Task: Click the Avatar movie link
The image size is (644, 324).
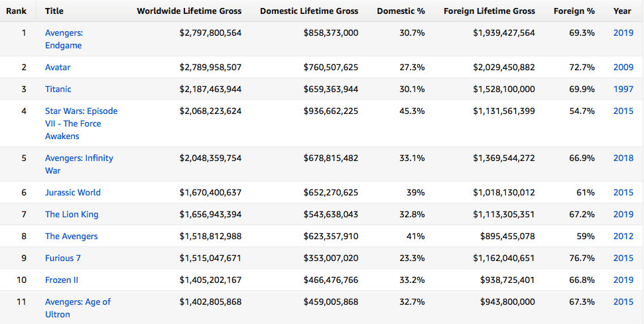Action: 58,67
